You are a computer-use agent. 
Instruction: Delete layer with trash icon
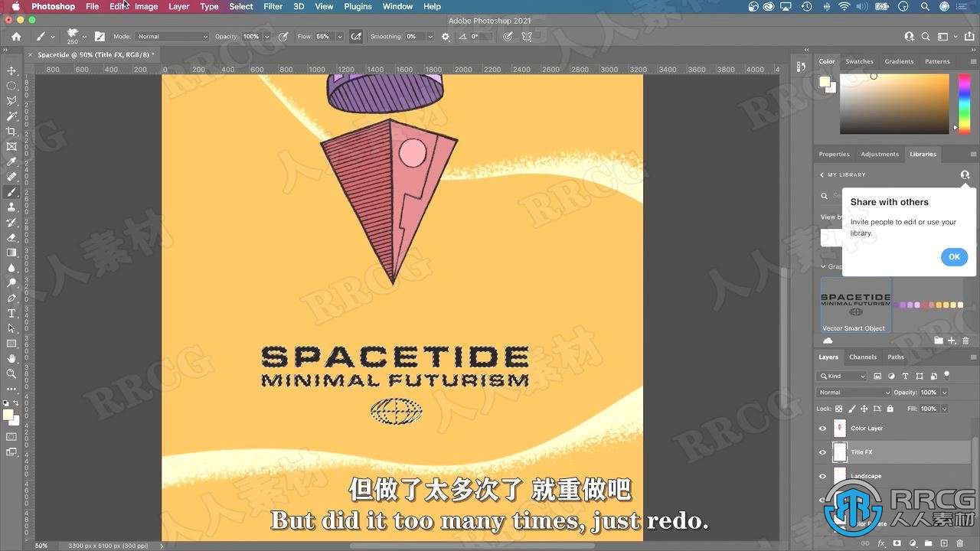point(959,543)
